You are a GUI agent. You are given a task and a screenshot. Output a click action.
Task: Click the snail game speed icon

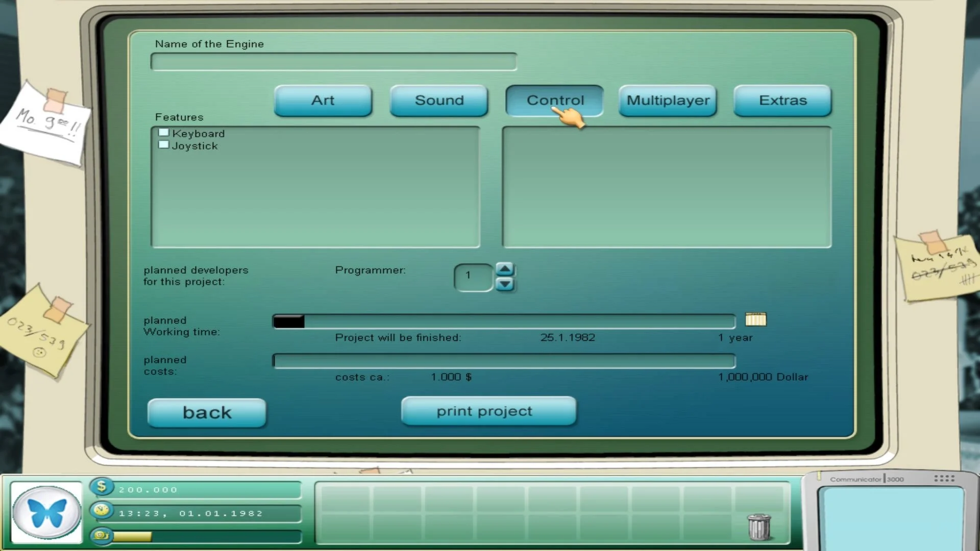tap(102, 536)
